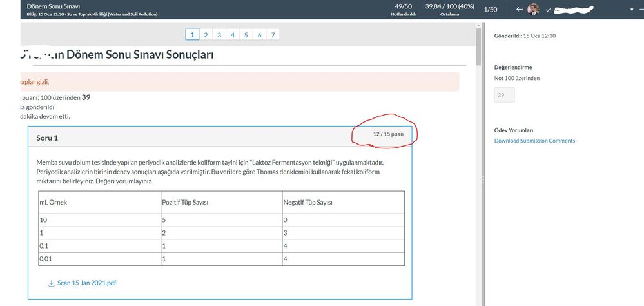Screen dimensions: 644x306
Task: Jump to question 1 in navigator
Action: tap(192, 35)
